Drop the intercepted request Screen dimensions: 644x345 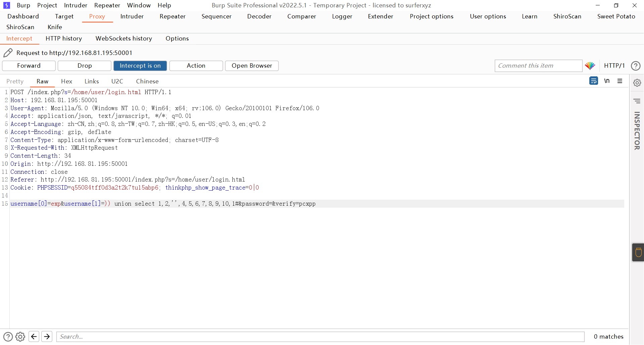click(x=85, y=66)
